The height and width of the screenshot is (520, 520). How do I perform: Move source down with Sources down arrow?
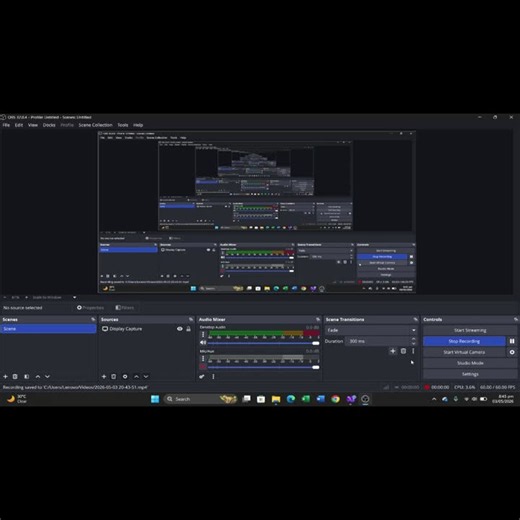146,376
